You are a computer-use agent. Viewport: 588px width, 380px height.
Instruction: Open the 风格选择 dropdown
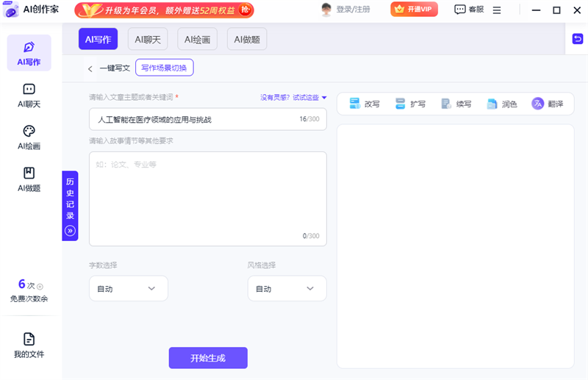pyautogui.click(x=287, y=289)
